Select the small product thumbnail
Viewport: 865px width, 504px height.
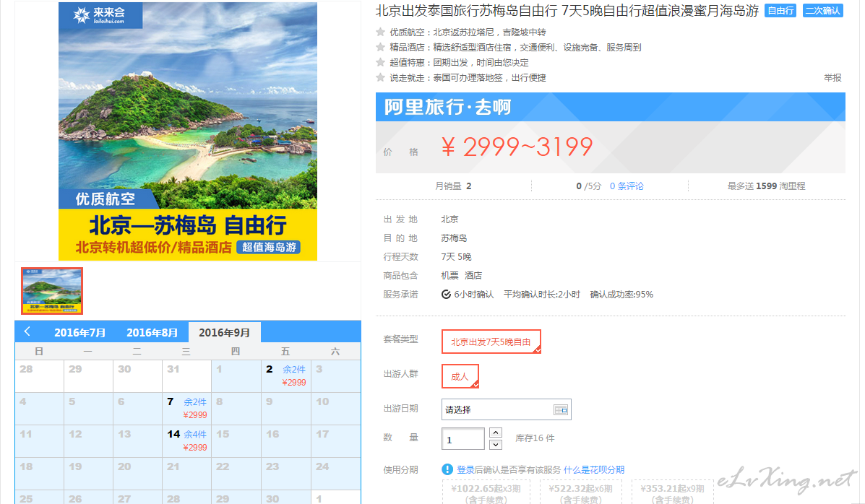pyautogui.click(x=52, y=291)
